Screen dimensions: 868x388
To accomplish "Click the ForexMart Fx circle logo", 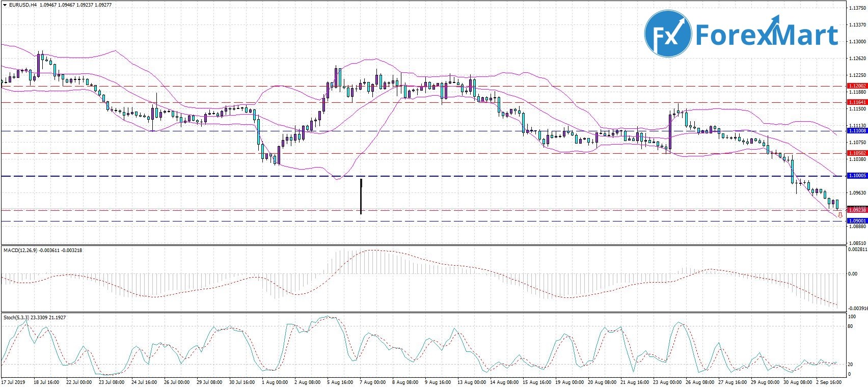I will (668, 35).
